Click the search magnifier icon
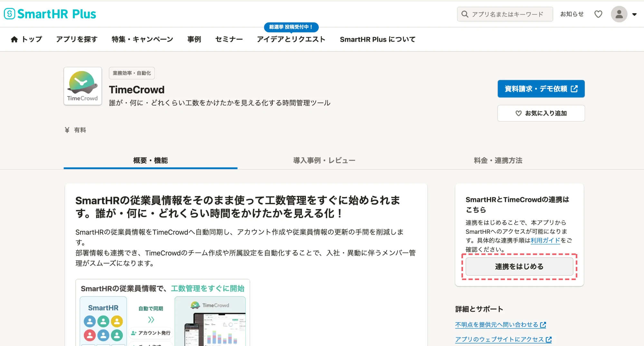644x346 pixels. click(x=465, y=14)
